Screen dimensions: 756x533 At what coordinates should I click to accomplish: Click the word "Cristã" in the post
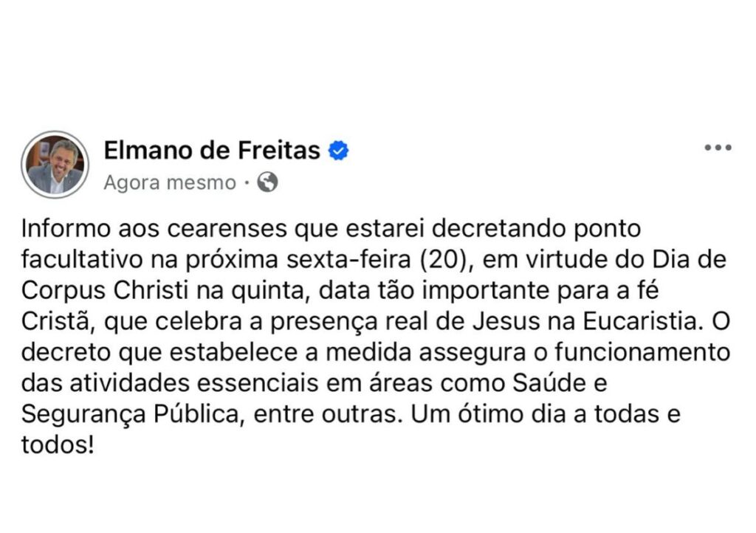[x=58, y=321]
